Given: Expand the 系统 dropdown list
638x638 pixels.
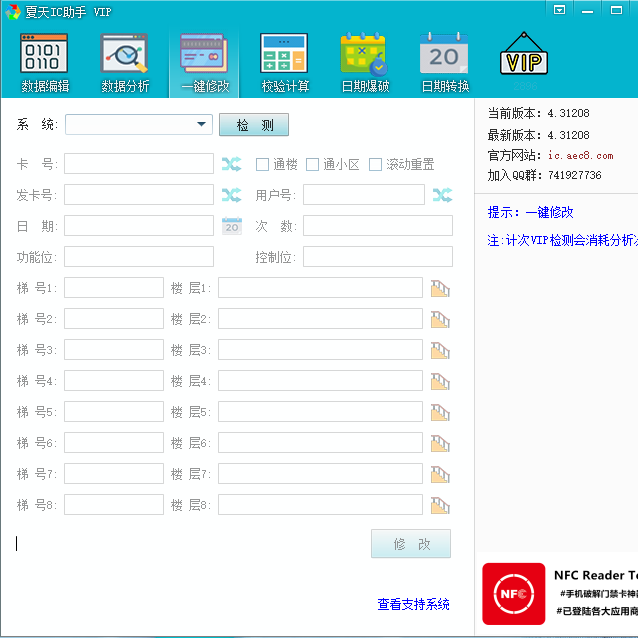Looking at the screenshot, I should coord(202,125).
